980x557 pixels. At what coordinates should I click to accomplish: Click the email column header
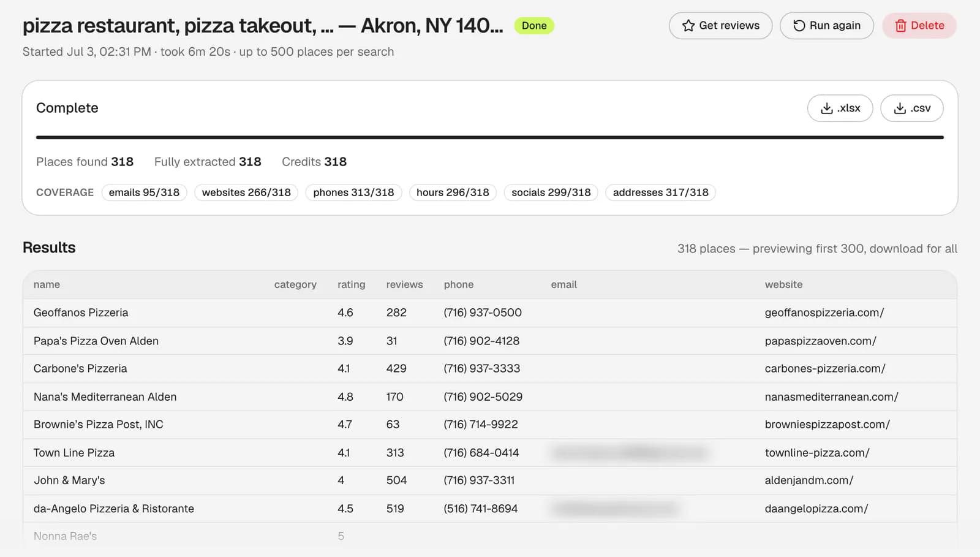563,284
